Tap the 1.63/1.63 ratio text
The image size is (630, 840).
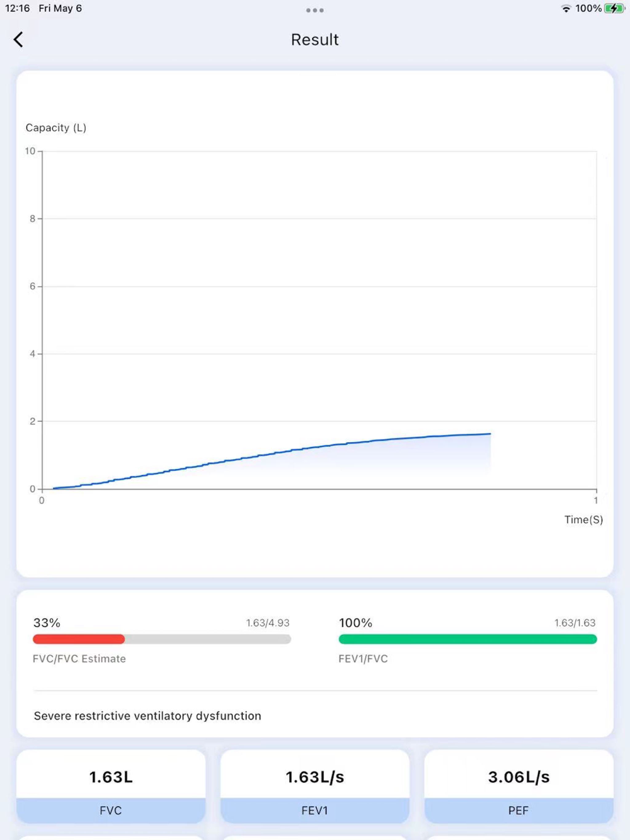(x=575, y=623)
